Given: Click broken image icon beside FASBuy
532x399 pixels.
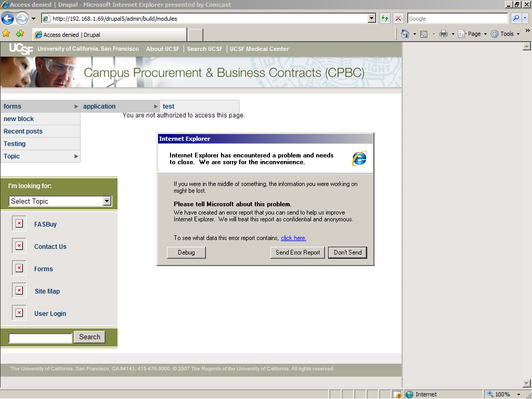Looking at the screenshot, I should click(19, 223).
